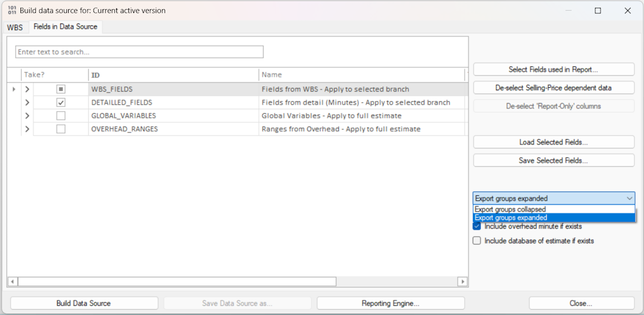Check the OVERHEAD_RANGES Take checkbox
This screenshot has width=644, height=315.
click(61, 129)
